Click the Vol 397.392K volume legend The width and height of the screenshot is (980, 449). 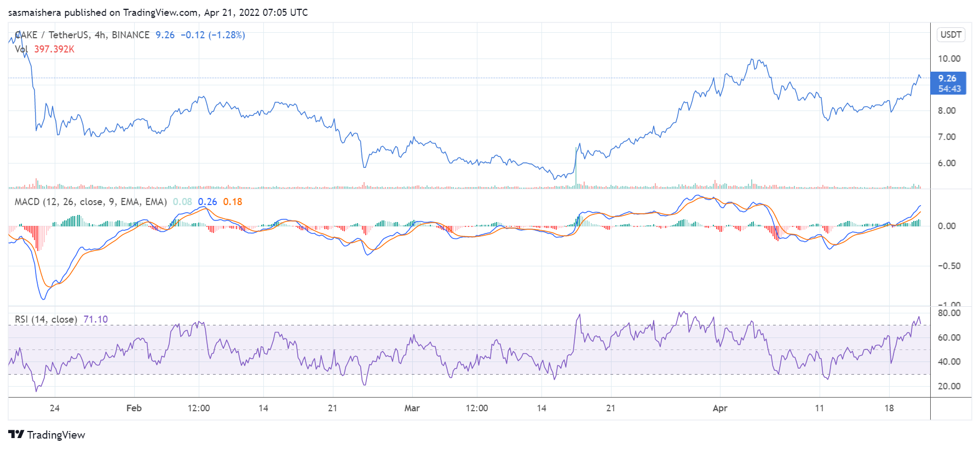pyautogui.click(x=44, y=49)
